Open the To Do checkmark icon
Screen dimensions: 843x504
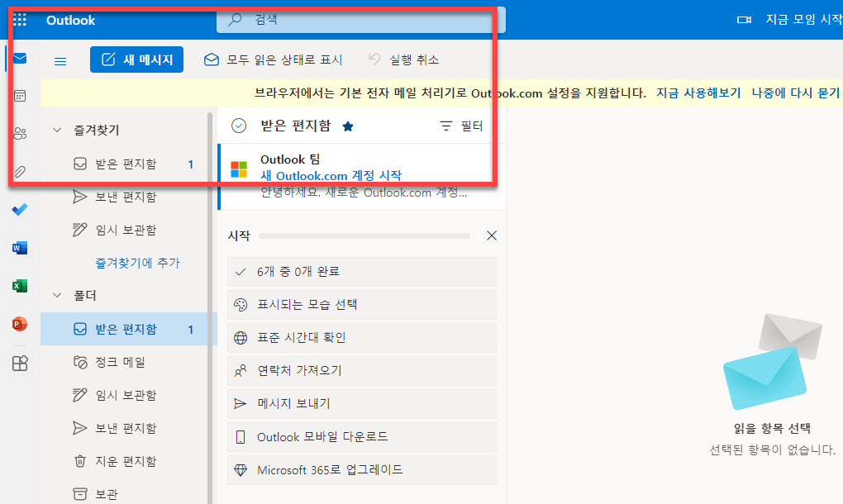point(20,210)
